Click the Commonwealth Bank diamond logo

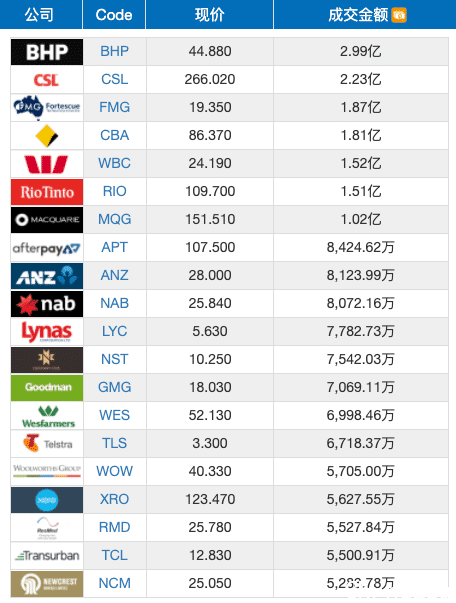47,135
